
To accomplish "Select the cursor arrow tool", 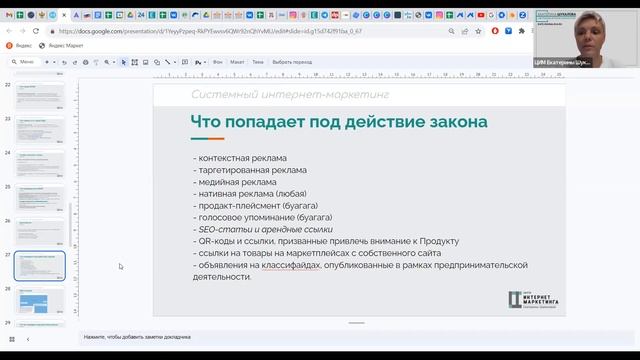I will click(x=124, y=62).
